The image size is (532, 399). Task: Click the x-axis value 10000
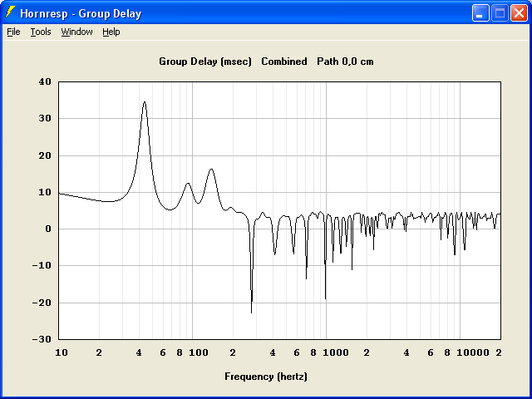point(473,352)
